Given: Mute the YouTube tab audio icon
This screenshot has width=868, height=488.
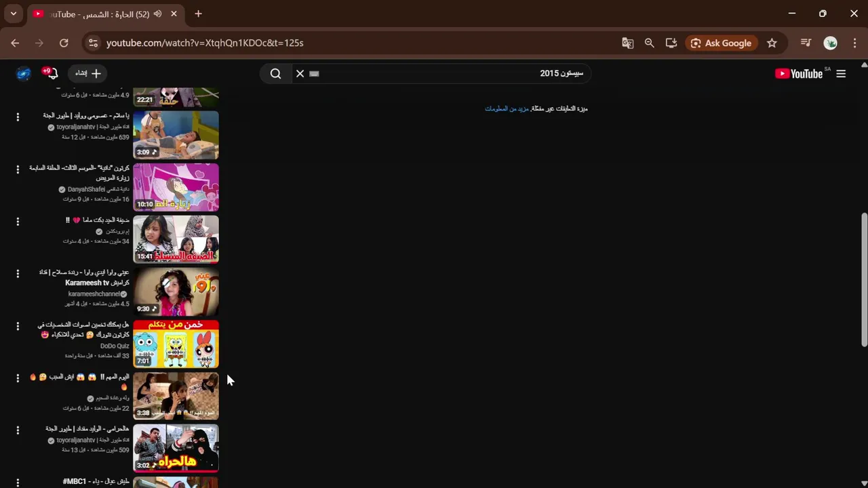Looking at the screenshot, I should [158, 14].
